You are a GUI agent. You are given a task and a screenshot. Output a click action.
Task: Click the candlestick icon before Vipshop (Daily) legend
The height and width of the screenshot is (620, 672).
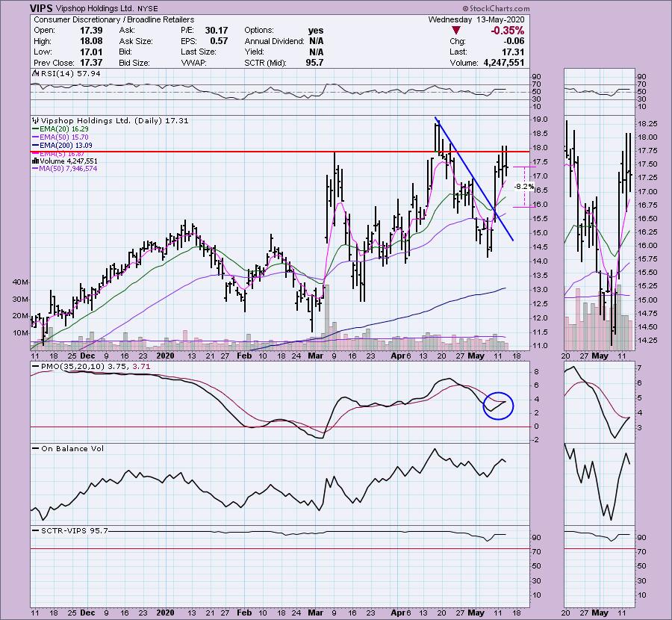(36, 121)
